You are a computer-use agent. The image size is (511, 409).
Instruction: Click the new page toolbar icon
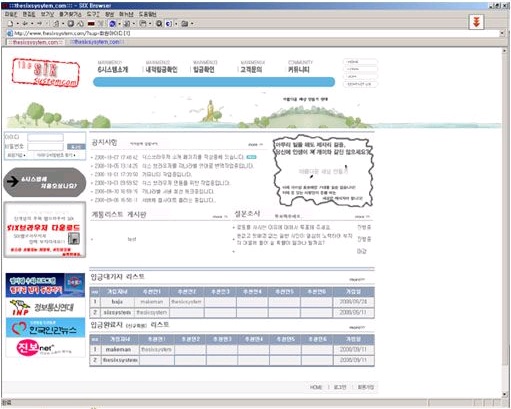point(11,23)
